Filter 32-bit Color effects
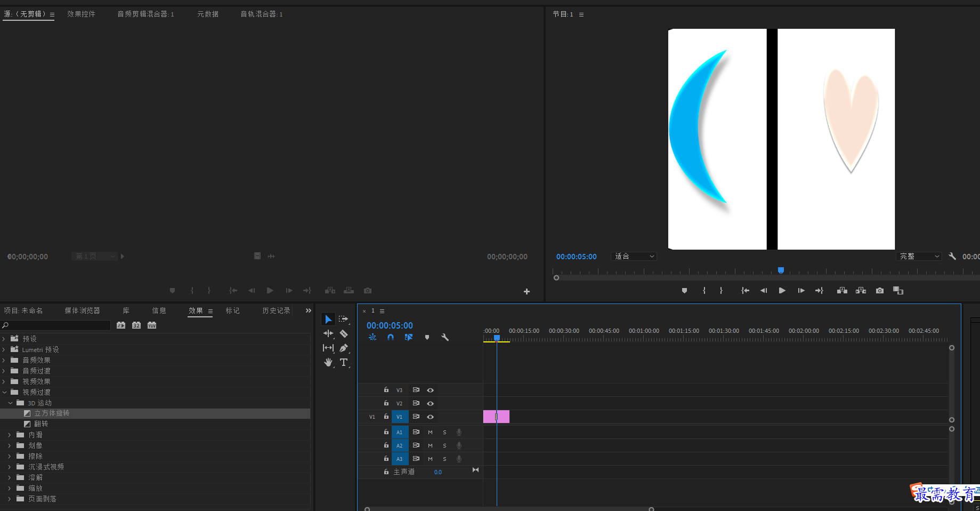The height and width of the screenshot is (511, 980). tap(136, 325)
